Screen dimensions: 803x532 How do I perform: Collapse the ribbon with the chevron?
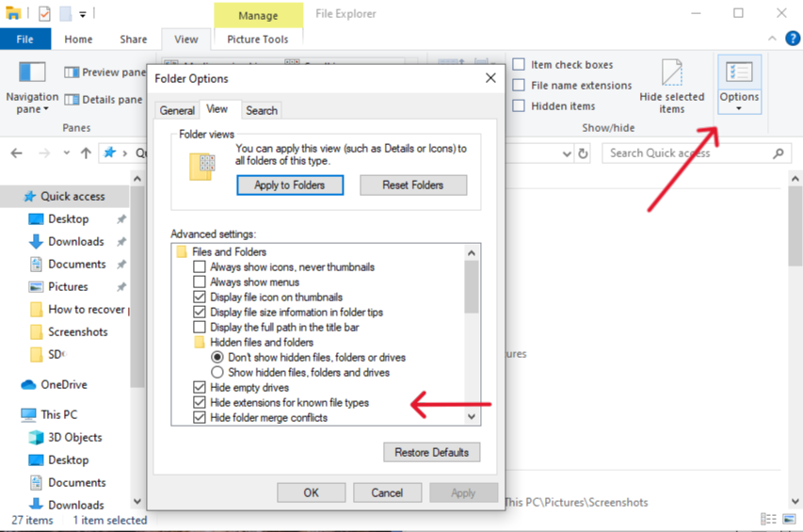[772, 39]
